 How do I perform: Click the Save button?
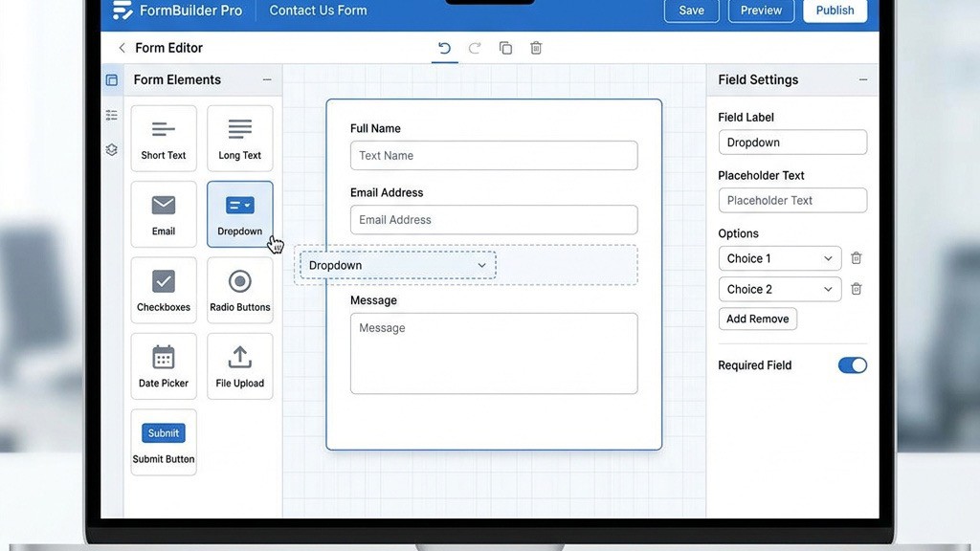pos(691,11)
